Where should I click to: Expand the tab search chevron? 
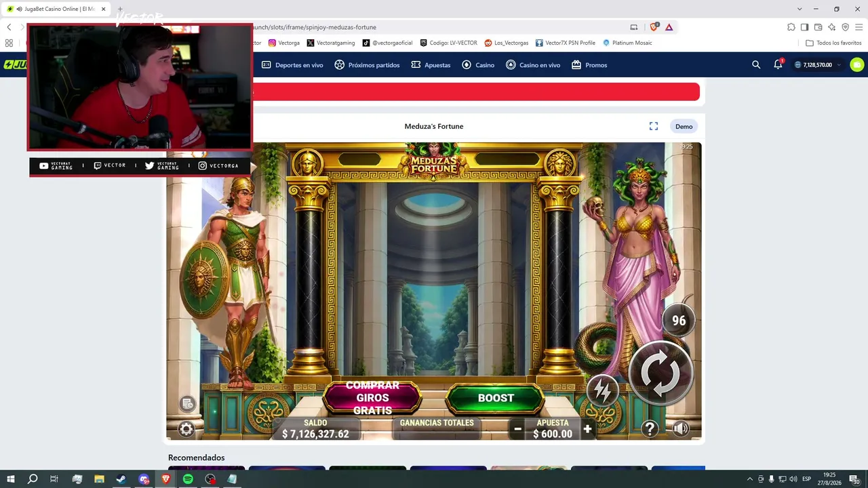click(x=800, y=9)
